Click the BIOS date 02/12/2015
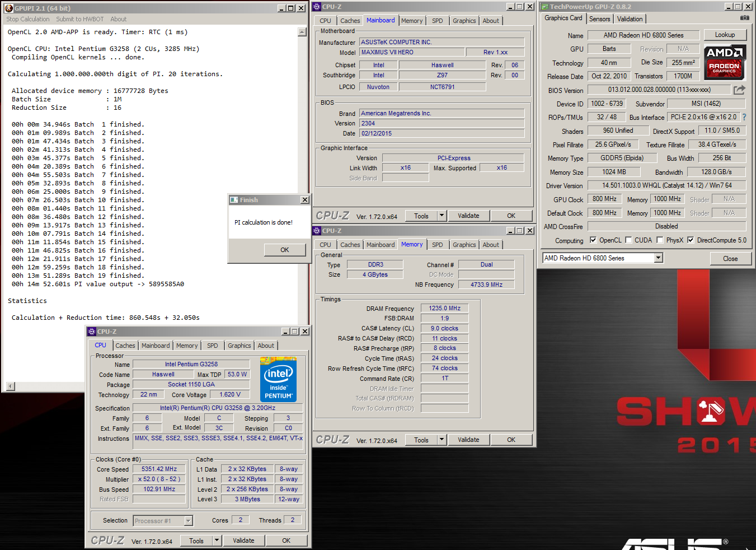Screen dimensions: 756x550 pyautogui.click(x=442, y=133)
